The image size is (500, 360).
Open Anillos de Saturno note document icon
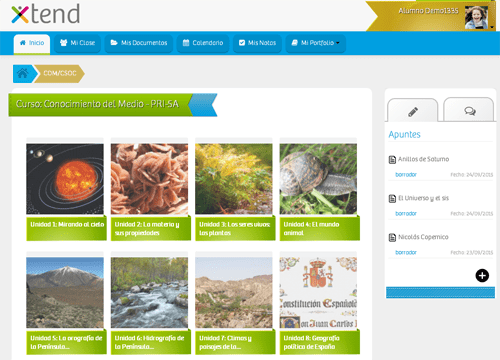point(392,160)
